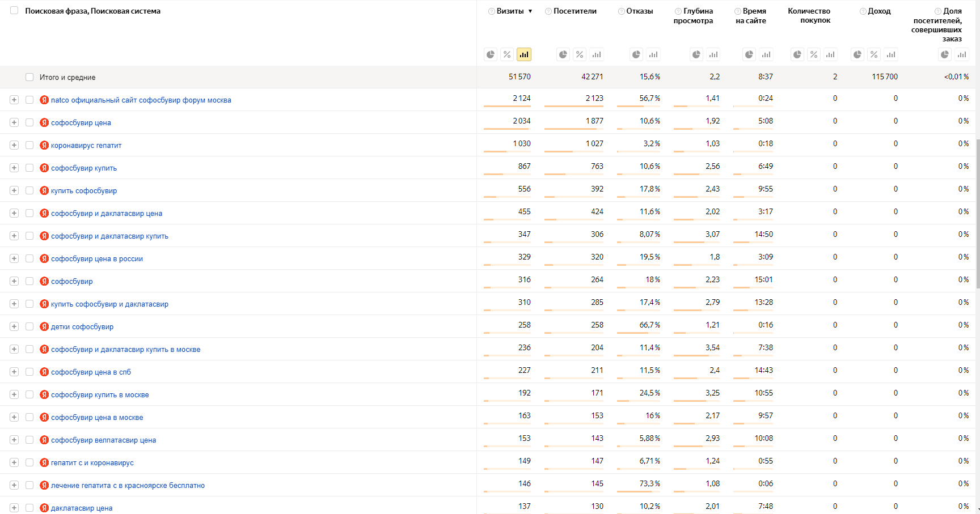Click the vertical scrollbar on right edge
980x514 pixels.
click(x=977, y=214)
